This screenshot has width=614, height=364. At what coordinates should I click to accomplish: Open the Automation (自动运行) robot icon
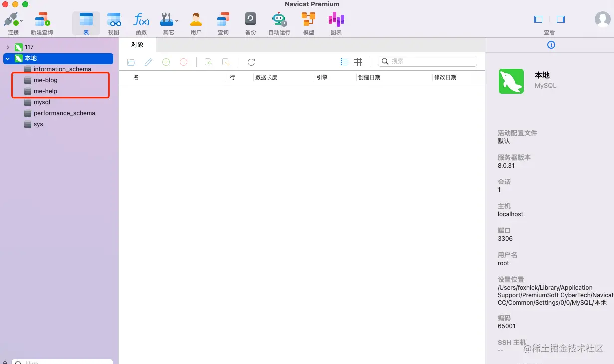tap(279, 20)
